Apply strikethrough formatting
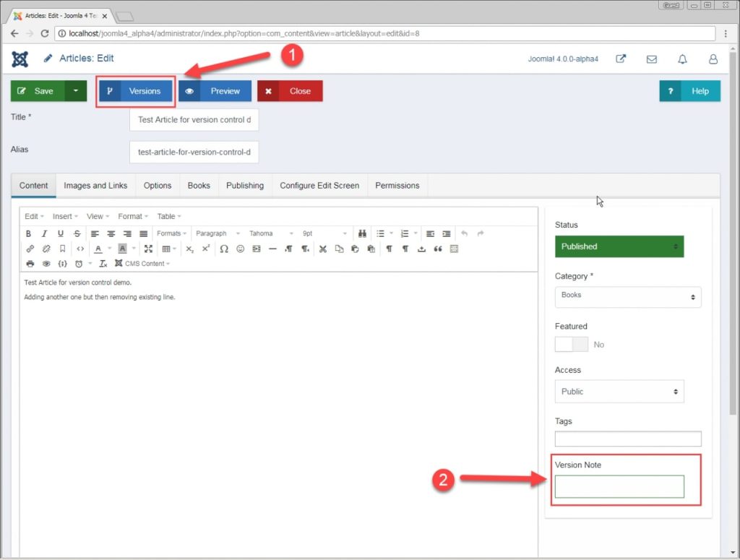Viewport: 740px width, 560px height. pos(77,233)
